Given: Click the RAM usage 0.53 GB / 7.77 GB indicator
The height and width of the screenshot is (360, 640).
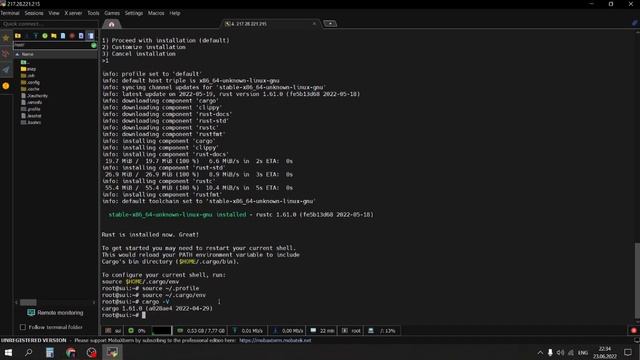Looking at the screenshot, I should pos(201,331).
